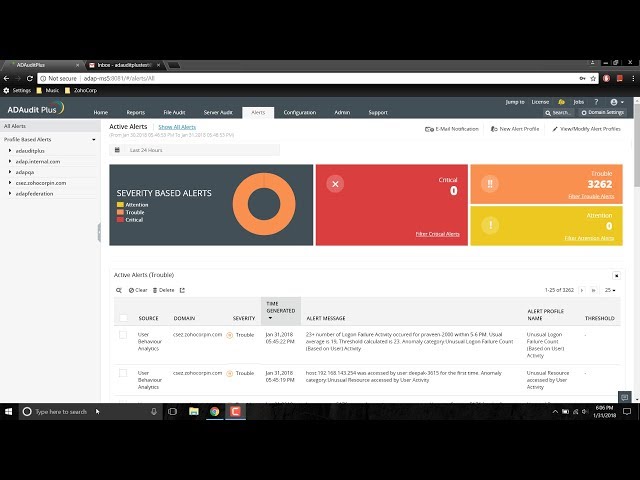
Task: Click the Trouble severity icon in first row
Action: click(229, 335)
